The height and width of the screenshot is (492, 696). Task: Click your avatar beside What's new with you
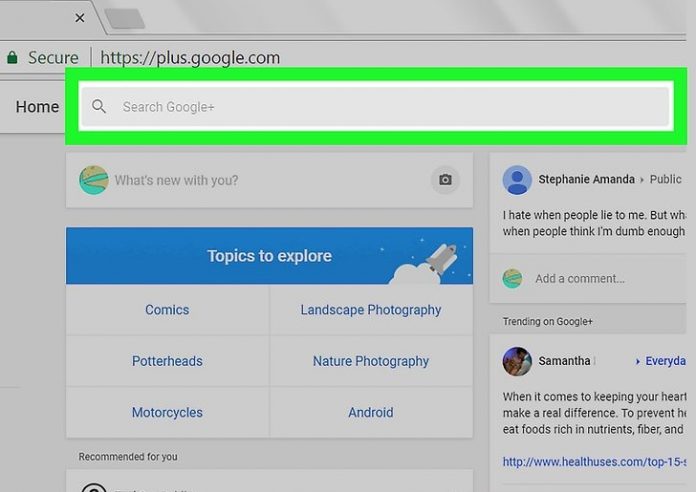[93, 180]
